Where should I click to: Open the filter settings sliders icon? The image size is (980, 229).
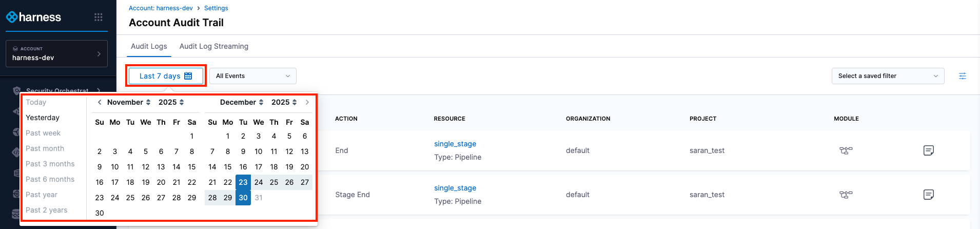[x=963, y=76]
